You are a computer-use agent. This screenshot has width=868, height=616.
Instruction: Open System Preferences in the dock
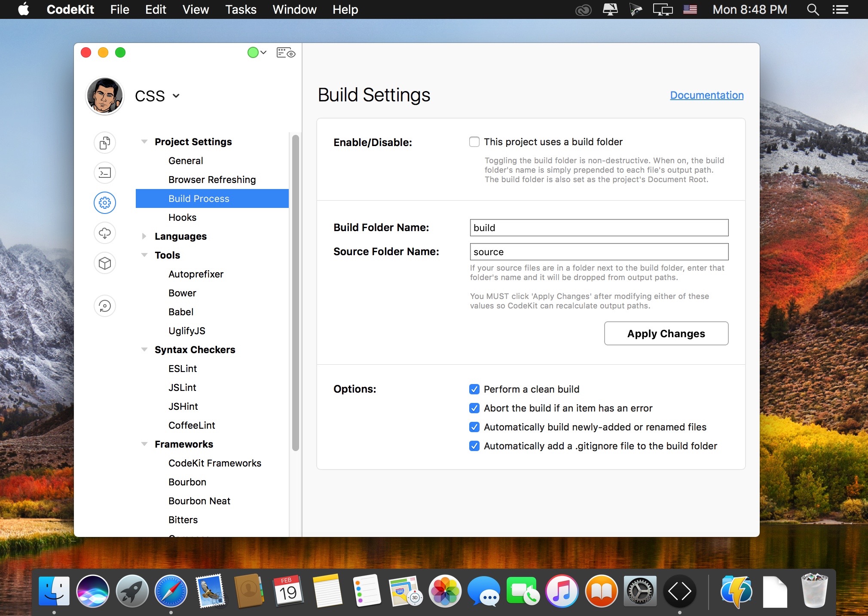pos(640,591)
